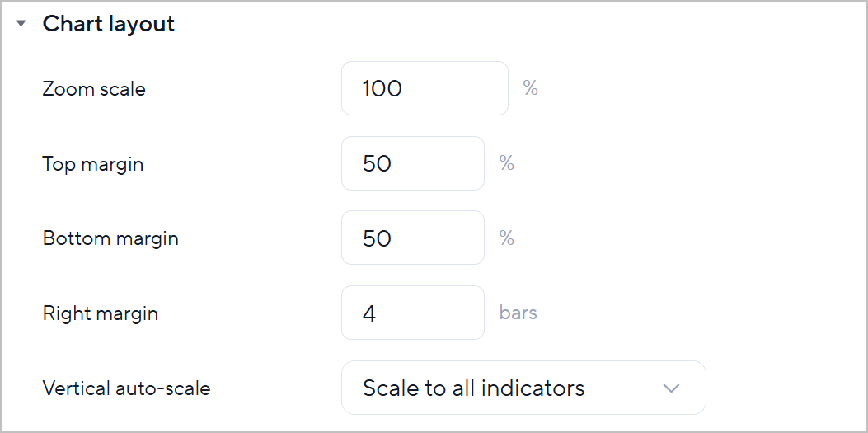The height and width of the screenshot is (433, 868).
Task: Open the Vertical auto-scale dropdown
Action: tap(523, 388)
